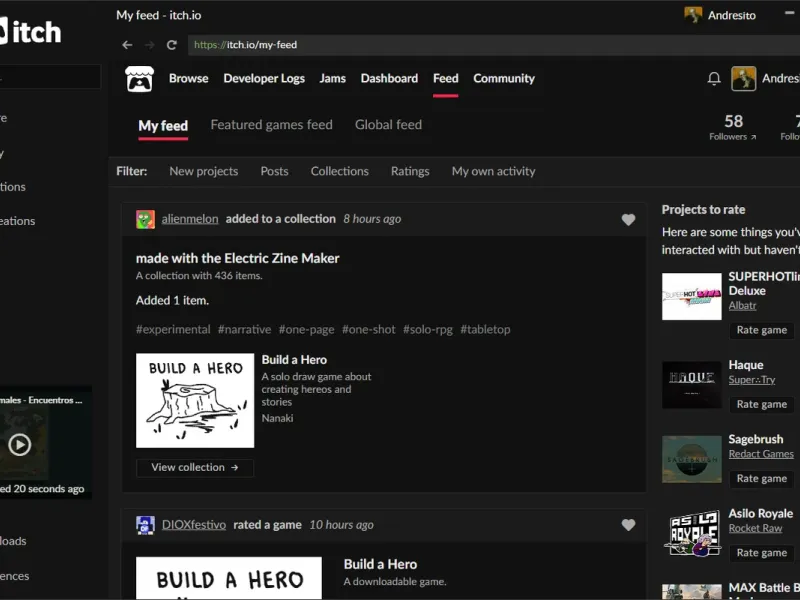Viewport: 800px width, 600px height.
Task: Go back with the browser back arrow
Action: [x=127, y=45]
